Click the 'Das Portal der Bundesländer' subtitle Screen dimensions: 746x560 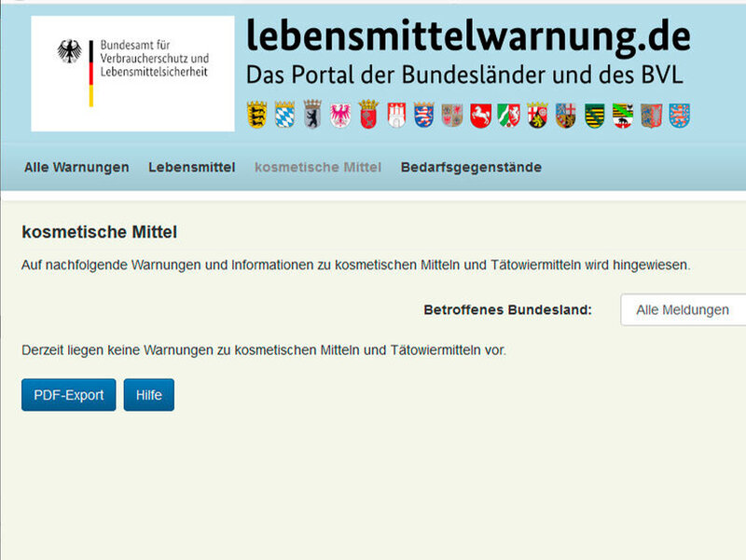coord(464,75)
